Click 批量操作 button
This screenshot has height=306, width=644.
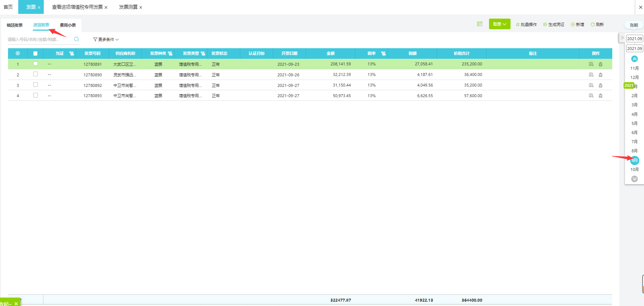(x=526, y=24)
